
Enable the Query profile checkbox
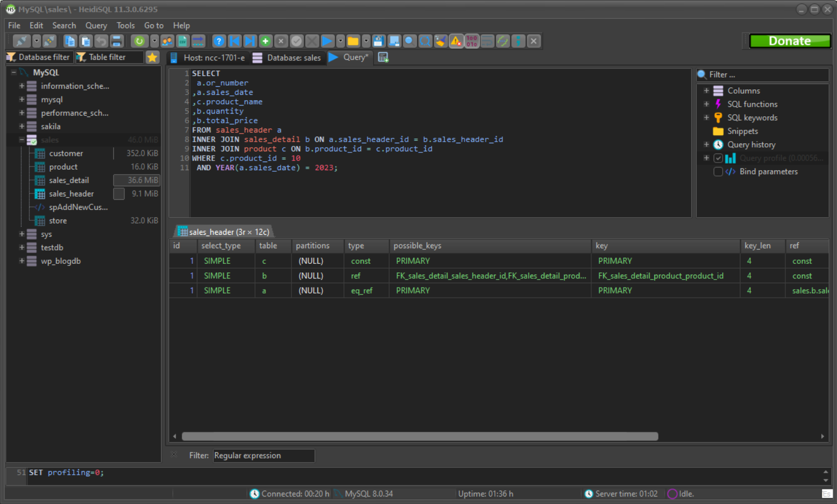(x=718, y=158)
